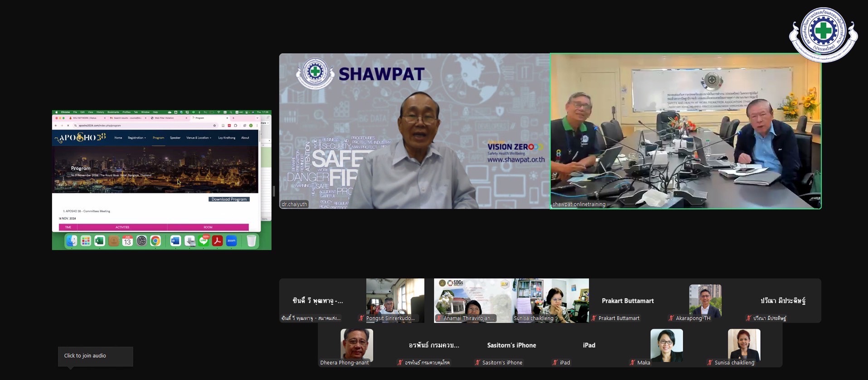Select the shawpat onlinetraining video tile
Image resolution: width=868 pixels, height=380 pixels.
click(x=686, y=131)
